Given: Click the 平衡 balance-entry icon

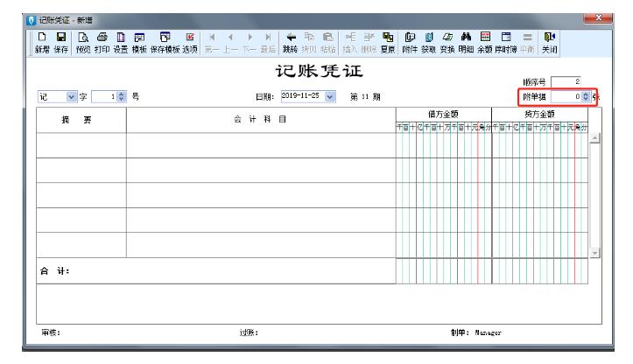Looking at the screenshot, I should [x=527, y=42].
